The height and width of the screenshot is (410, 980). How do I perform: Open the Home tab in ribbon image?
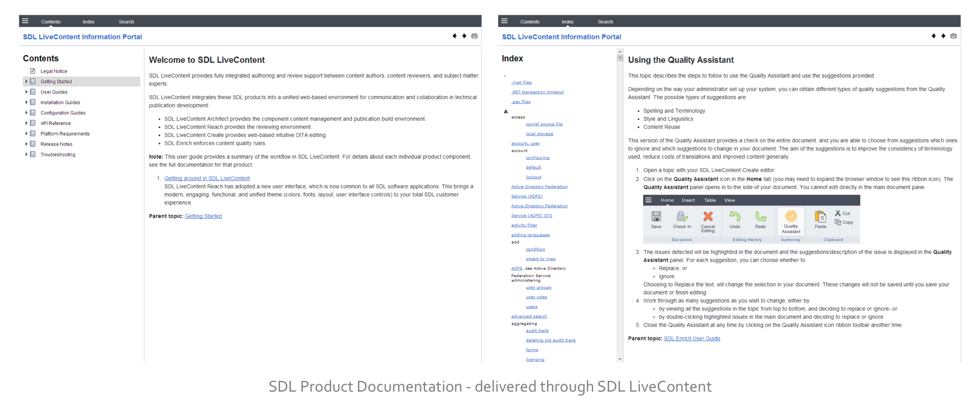667,200
